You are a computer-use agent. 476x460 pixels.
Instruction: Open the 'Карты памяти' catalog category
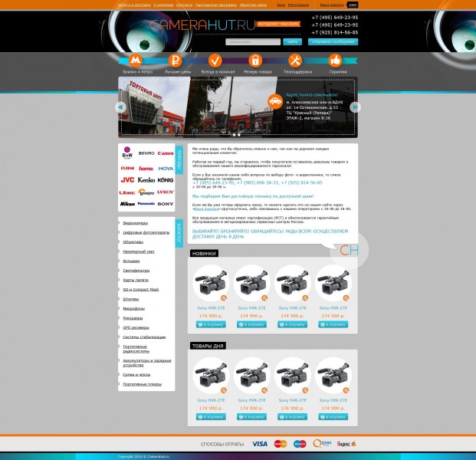tap(136, 280)
